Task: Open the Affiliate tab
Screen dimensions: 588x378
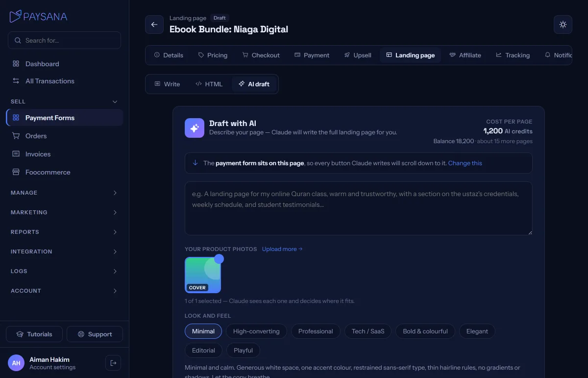Action: (465, 55)
